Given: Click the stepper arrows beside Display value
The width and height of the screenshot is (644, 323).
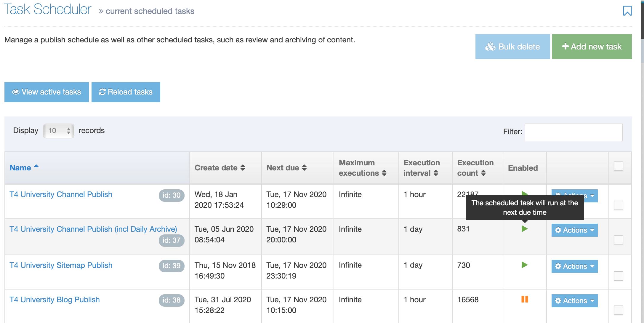Looking at the screenshot, I should click(69, 131).
